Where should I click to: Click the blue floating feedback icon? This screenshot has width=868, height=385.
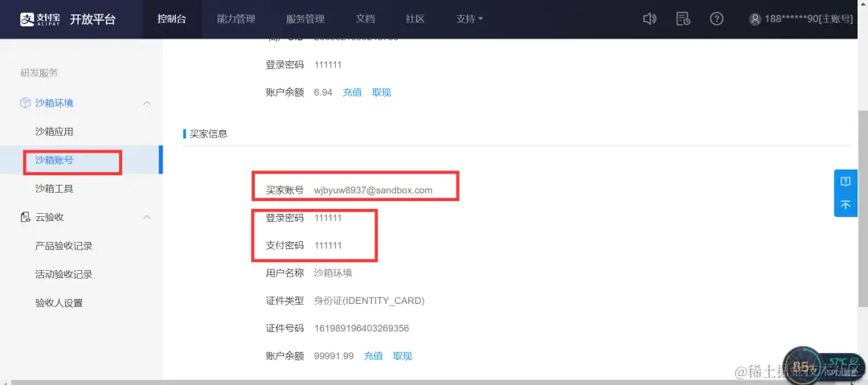(845, 182)
